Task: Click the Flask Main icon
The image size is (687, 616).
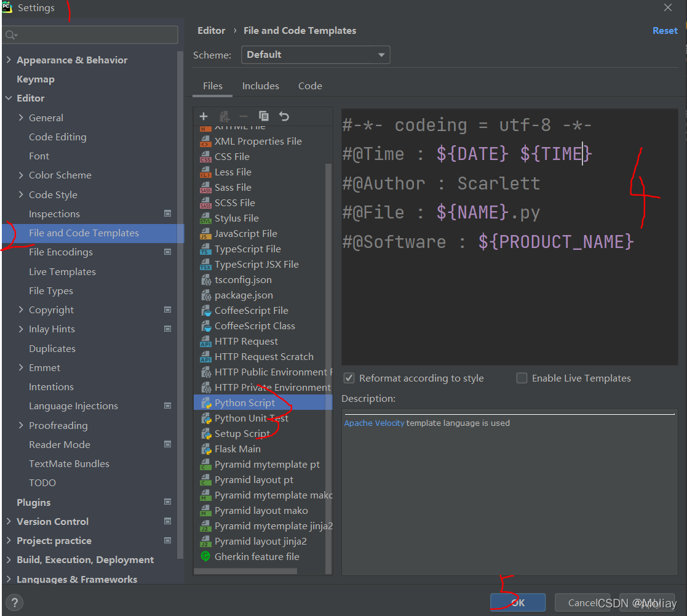Action: coord(205,449)
